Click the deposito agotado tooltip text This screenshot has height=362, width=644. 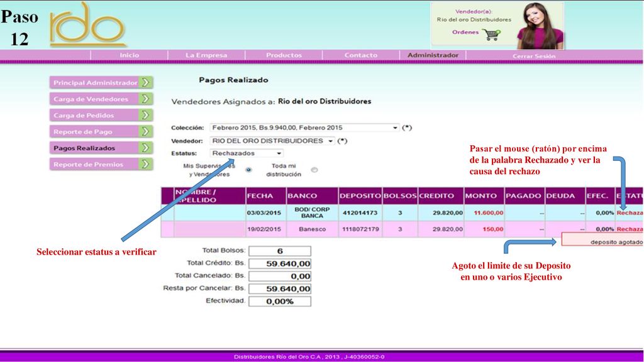coord(616,242)
